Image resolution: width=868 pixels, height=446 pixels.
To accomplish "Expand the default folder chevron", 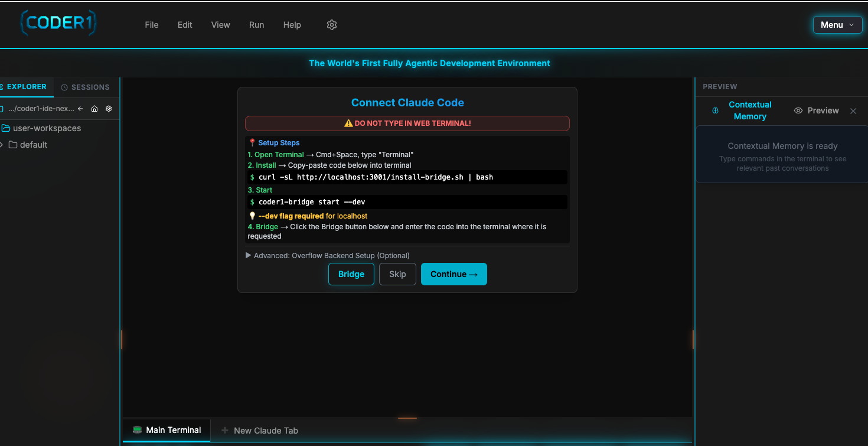I will [x=2, y=145].
